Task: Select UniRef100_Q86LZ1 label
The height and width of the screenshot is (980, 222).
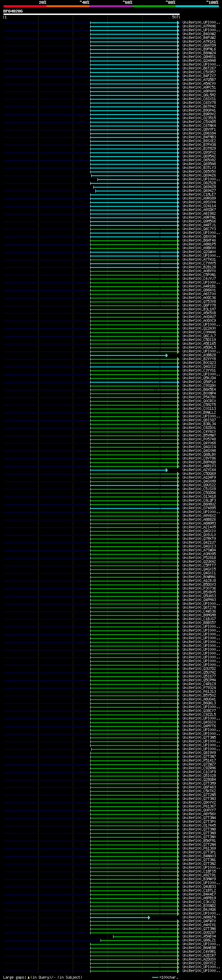Action: click(199, 941)
